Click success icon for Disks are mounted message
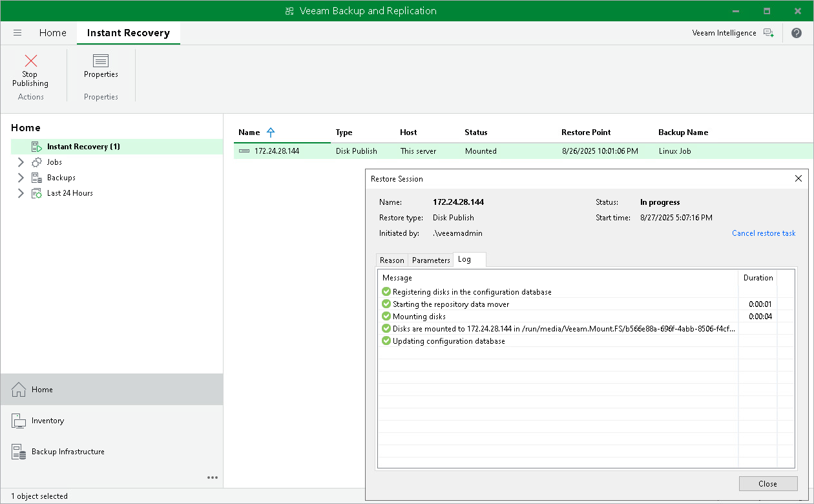Image resolution: width=814 pixels, height=504 pixels. (x=386, y=329)
